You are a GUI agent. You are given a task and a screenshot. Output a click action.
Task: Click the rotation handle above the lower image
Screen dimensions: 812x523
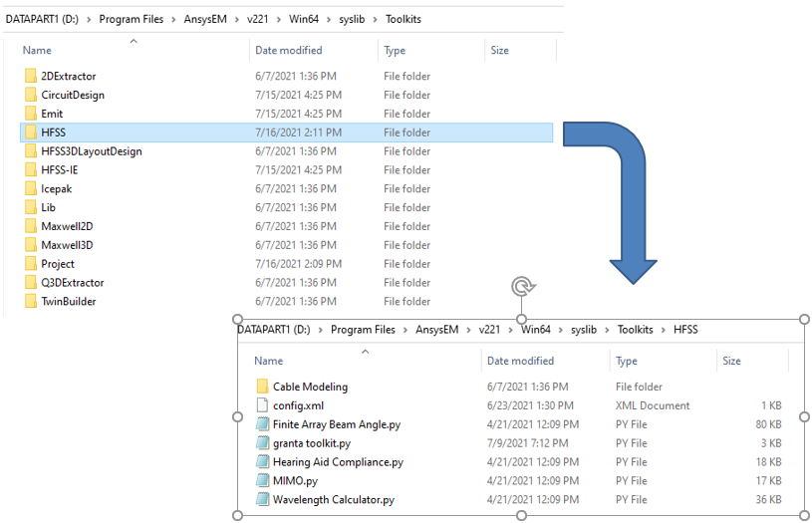click(x=521, y=288)
